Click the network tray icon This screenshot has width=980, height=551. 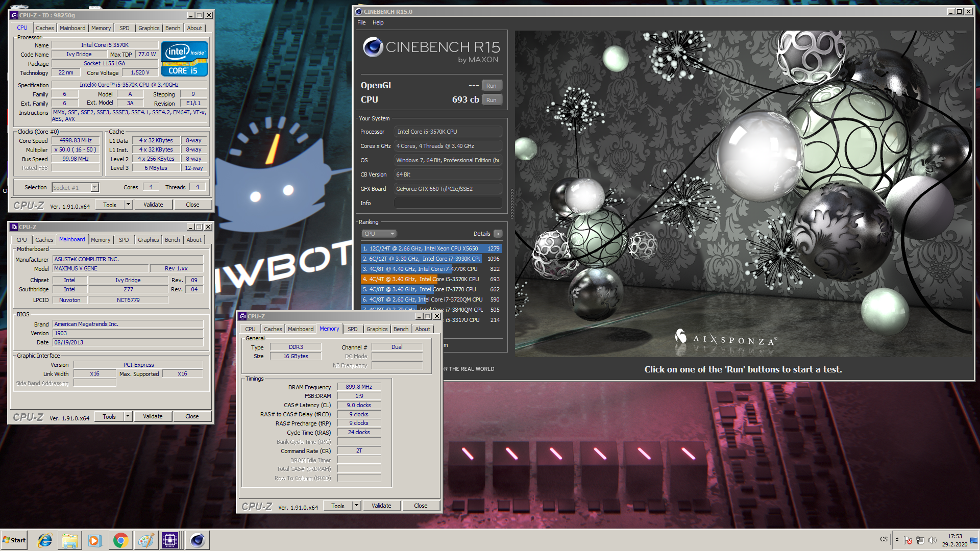(x=920, y=540)
